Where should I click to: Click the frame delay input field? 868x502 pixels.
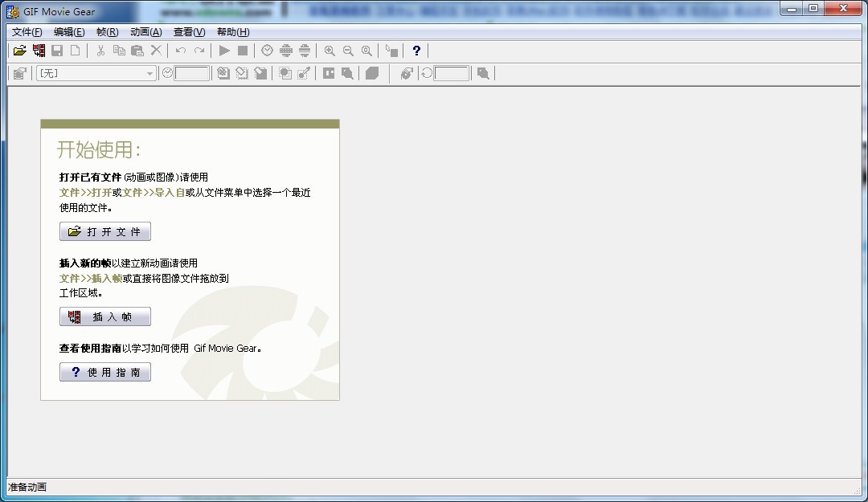tap(192, 73)
